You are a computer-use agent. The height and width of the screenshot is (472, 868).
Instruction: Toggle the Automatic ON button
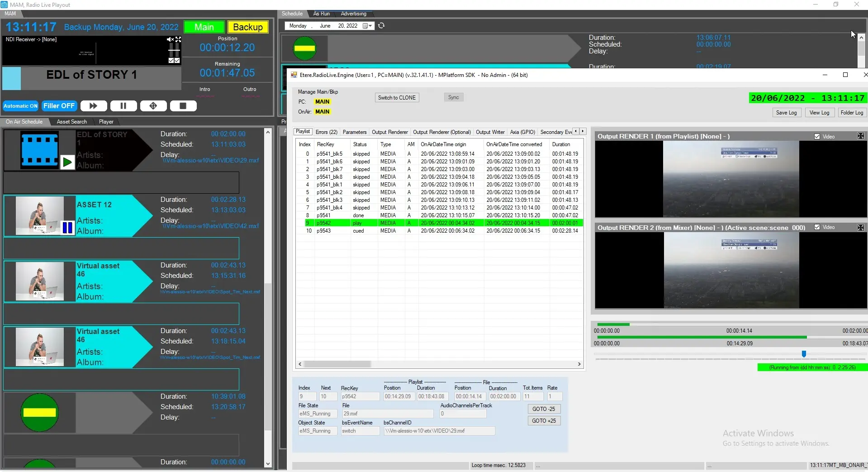coord(21,106)
